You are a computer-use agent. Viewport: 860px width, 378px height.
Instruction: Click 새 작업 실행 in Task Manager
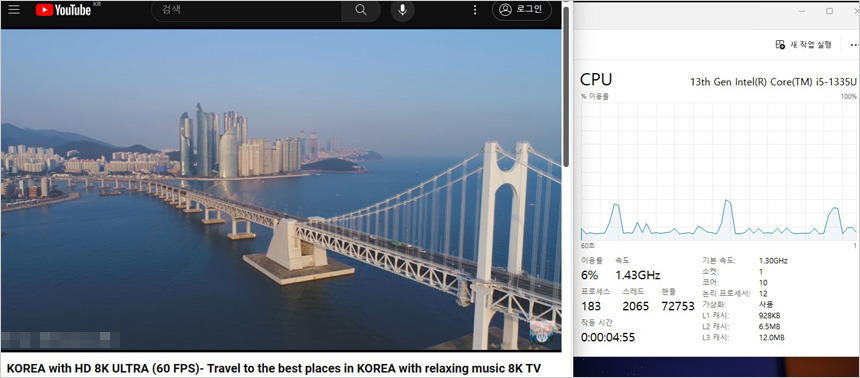pos(803,45)
